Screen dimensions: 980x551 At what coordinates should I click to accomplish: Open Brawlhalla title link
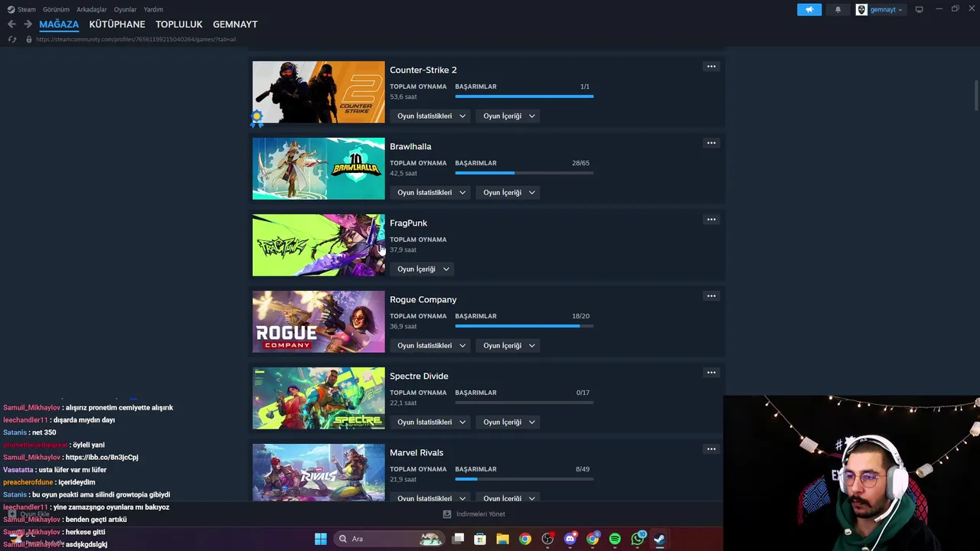point(410,146)
